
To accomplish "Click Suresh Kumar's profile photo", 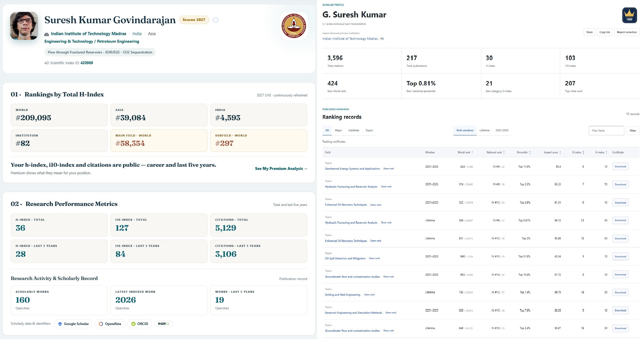I will pos(24,26).
